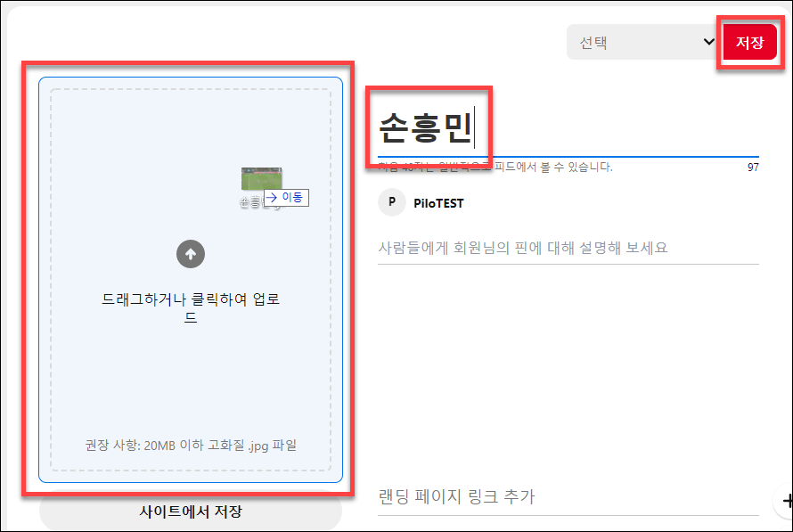Click the pin description field 사람들에게 회원님의 핀에 대해

pos(568,248)
